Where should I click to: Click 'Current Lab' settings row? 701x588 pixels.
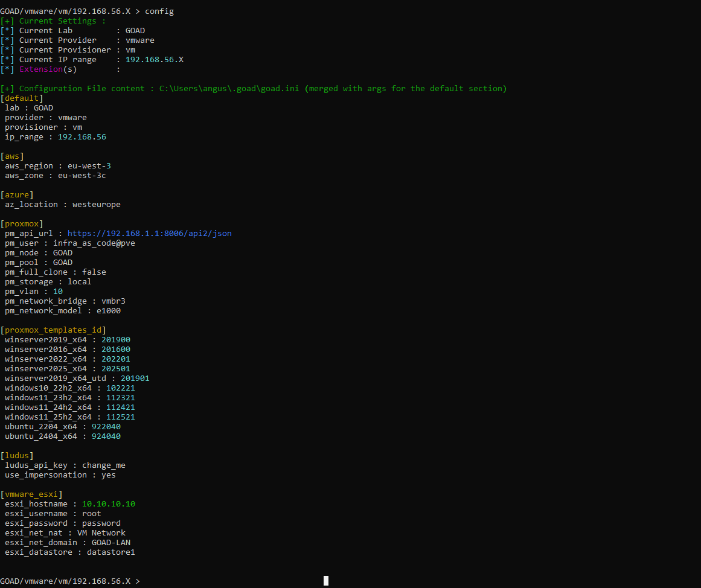72,31
